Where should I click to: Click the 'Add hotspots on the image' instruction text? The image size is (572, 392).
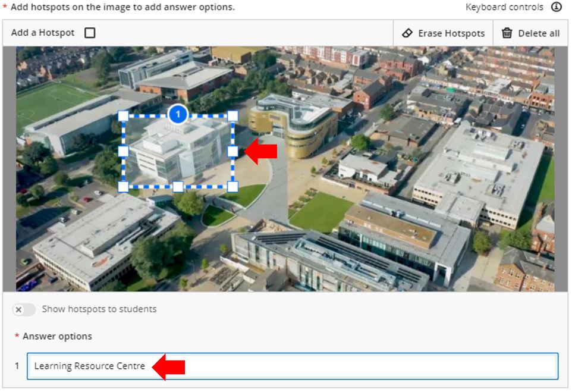122,7
